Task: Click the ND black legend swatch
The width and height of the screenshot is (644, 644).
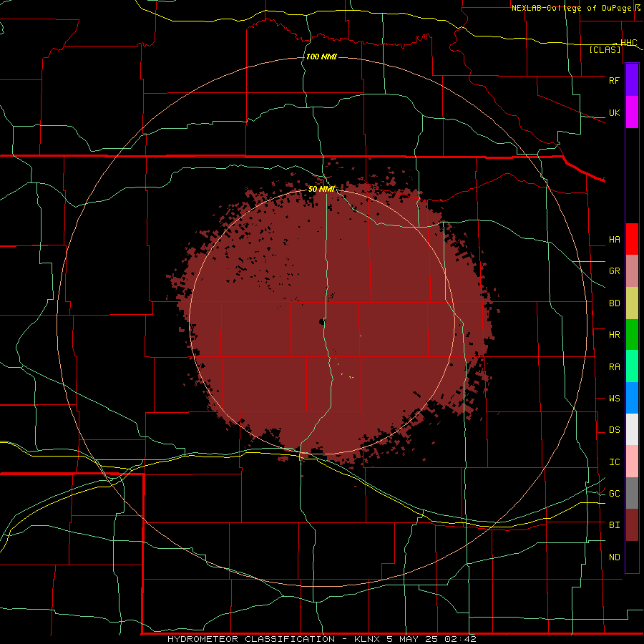Action: pyautogui.click(x=632, y=557)
